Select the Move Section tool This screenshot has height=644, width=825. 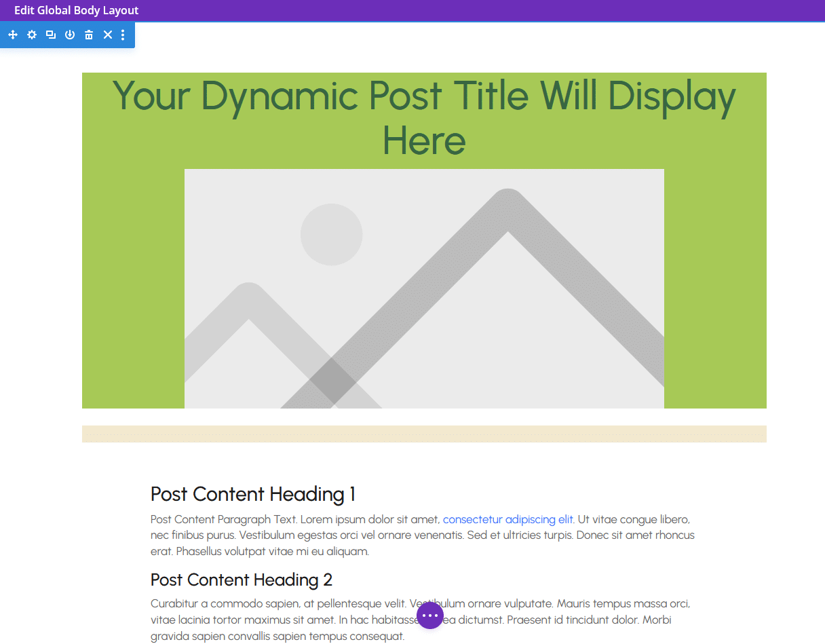[12, 34]
